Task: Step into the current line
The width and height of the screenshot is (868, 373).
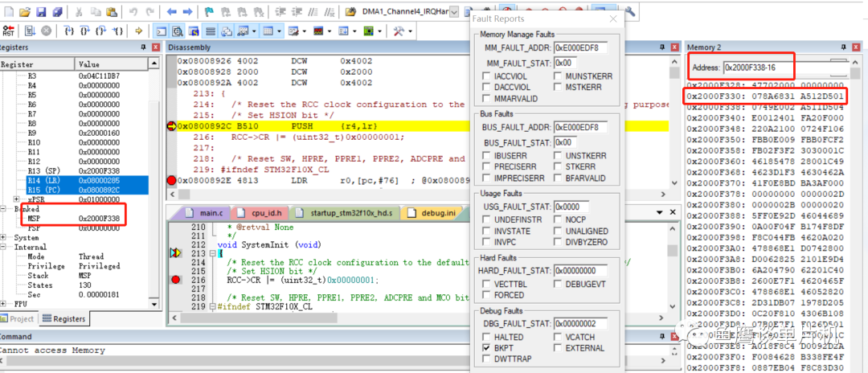Action: pyautogui.click(x=68, y=31)
